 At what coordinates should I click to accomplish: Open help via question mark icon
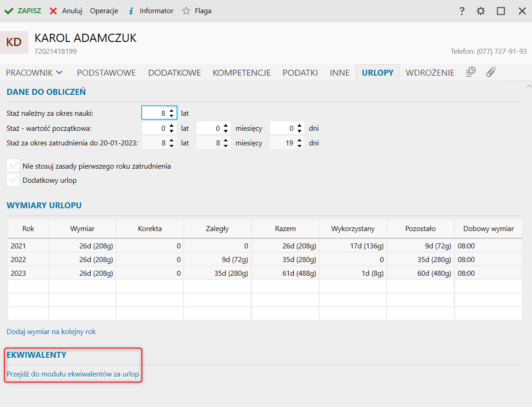click(462, 11)
